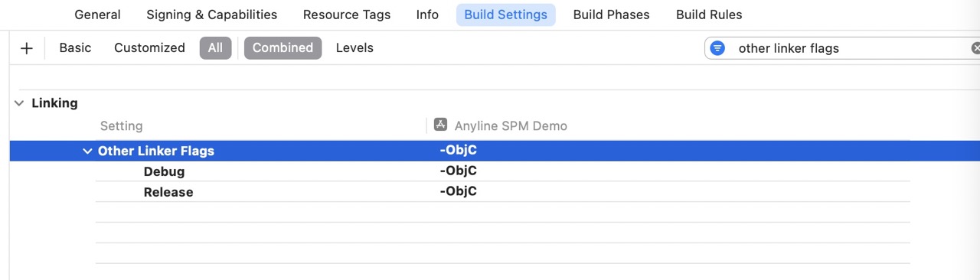This screenshot has width=980, height=280.
Task: Open the Build Phases tab
Action: tap(611, 15)
